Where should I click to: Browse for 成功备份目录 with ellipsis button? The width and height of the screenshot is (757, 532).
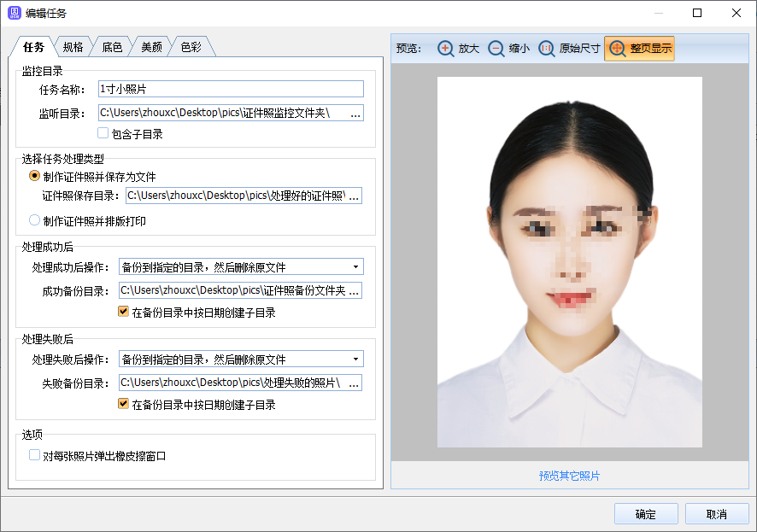354,291
